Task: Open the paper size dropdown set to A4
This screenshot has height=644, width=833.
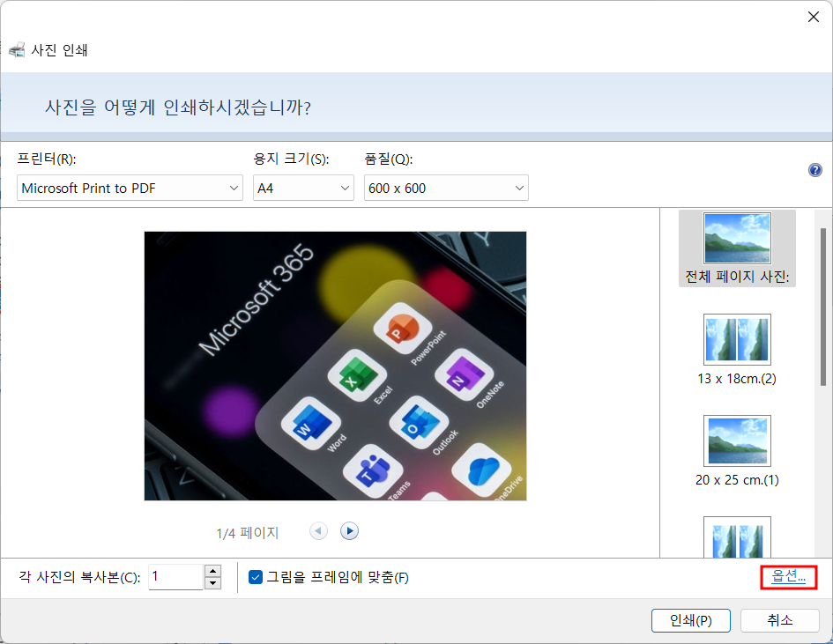Action: 303,188
